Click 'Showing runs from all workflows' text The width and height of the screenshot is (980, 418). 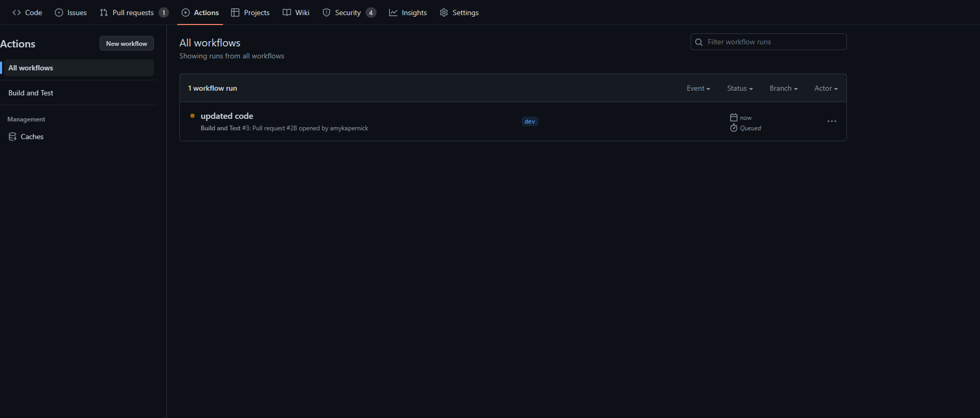tap(232, 56)
